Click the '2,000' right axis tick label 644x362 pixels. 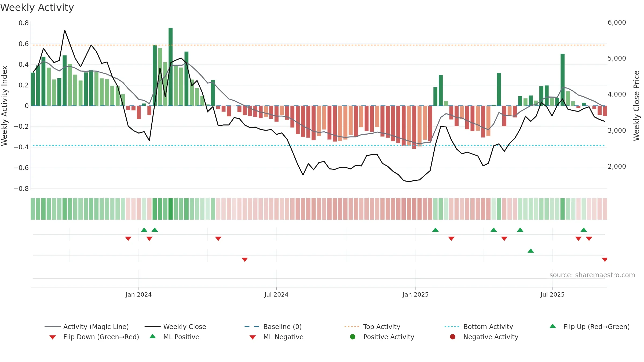coord(617,166)
